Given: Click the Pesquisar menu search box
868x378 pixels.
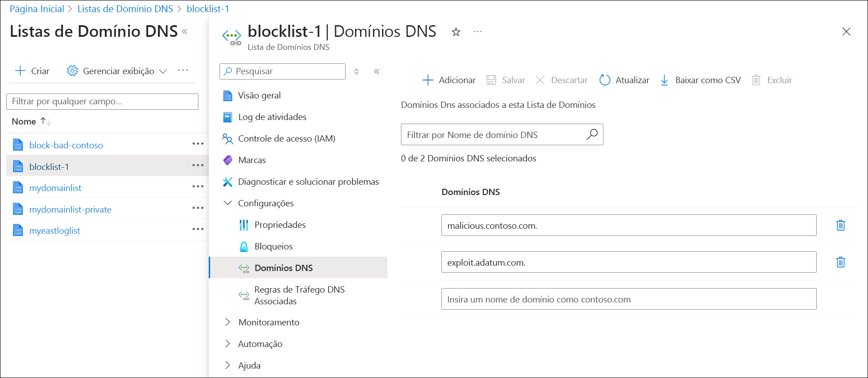Looking at the screenshot, I should (283, 71).
